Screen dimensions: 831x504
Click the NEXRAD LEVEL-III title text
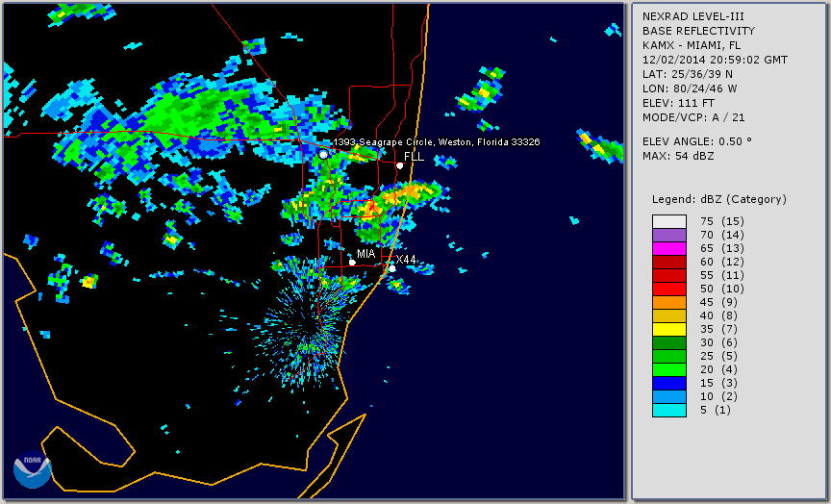pyautogui.click(x=694, y=17)
